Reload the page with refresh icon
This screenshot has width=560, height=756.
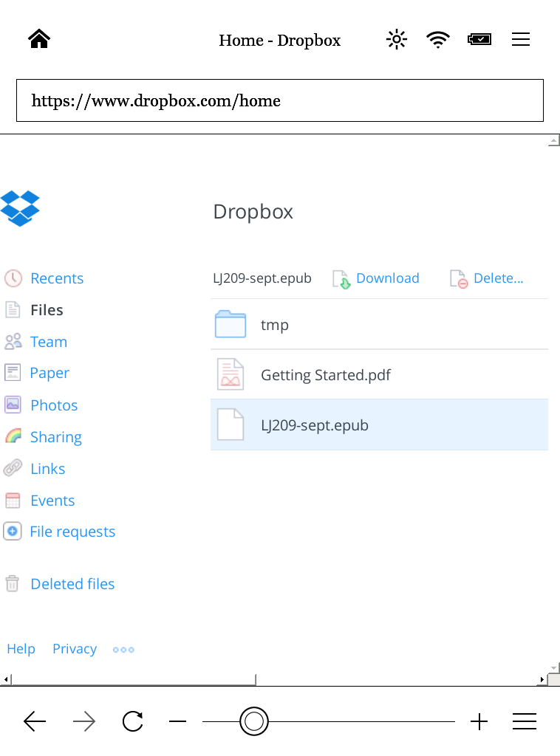click(133, 721)
